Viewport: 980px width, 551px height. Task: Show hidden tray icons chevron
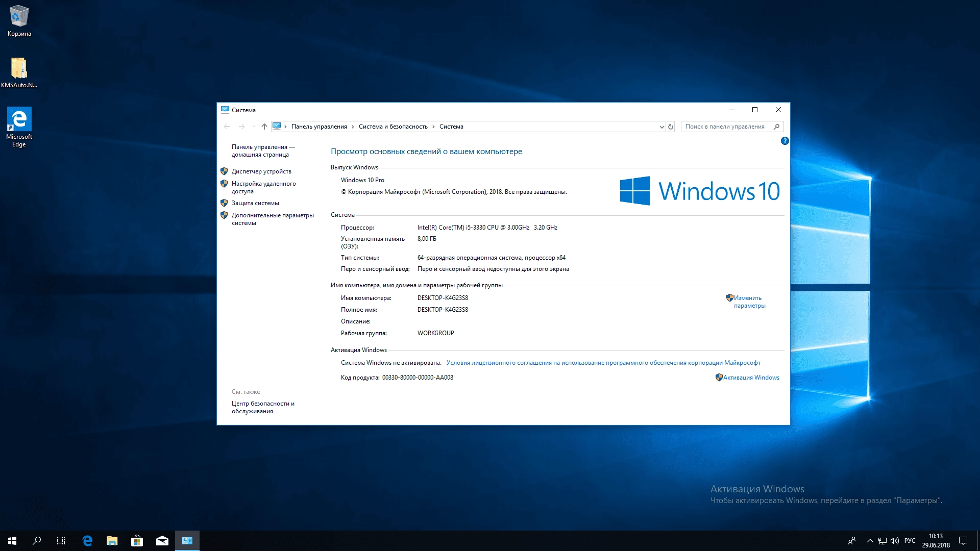870,541
